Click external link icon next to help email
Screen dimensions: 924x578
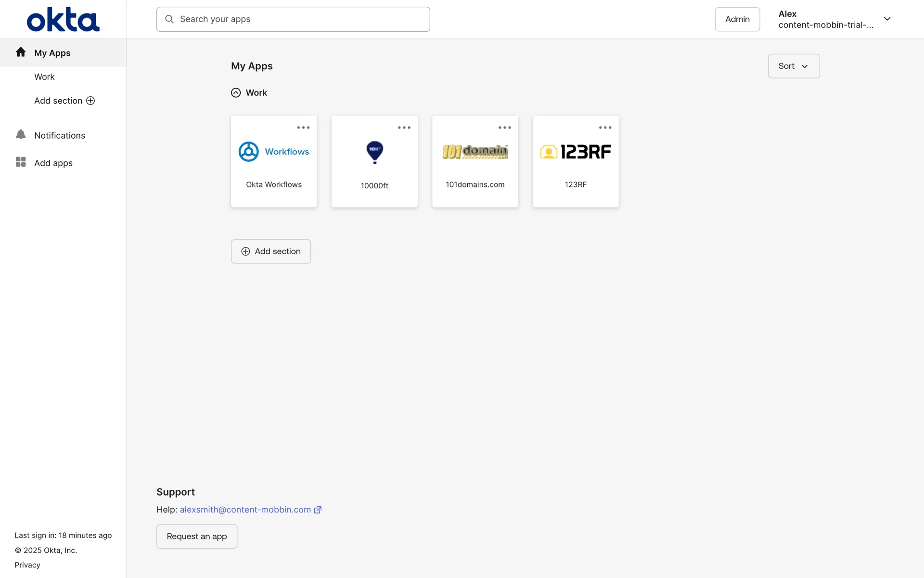tap(318, 510)
